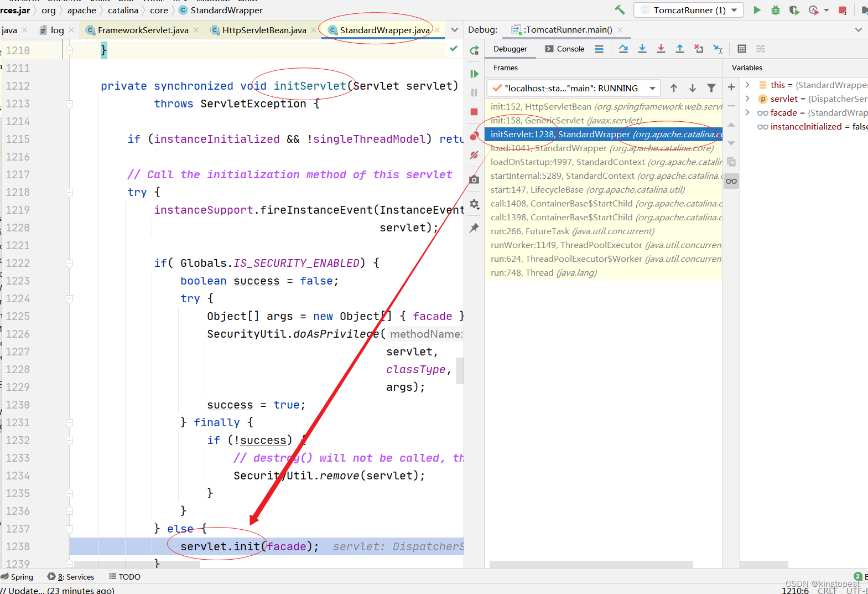
Task: Duplicate watch icon in Variables panel
Action: pyautogui.click(x=731, y=162)
